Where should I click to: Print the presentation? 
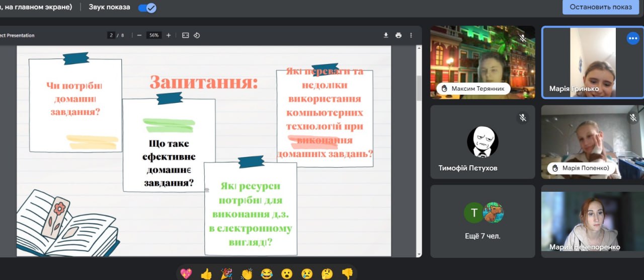(x=398, y=35)
